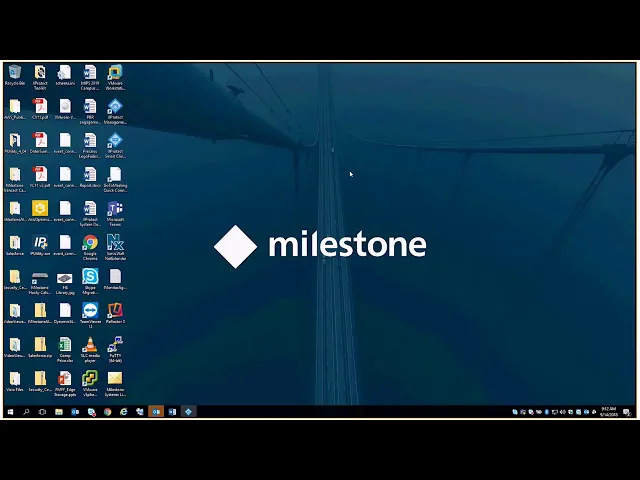Launch the Skype desktop shortcut
This screenshot has height=480, width=640.
tap(90, 282)
